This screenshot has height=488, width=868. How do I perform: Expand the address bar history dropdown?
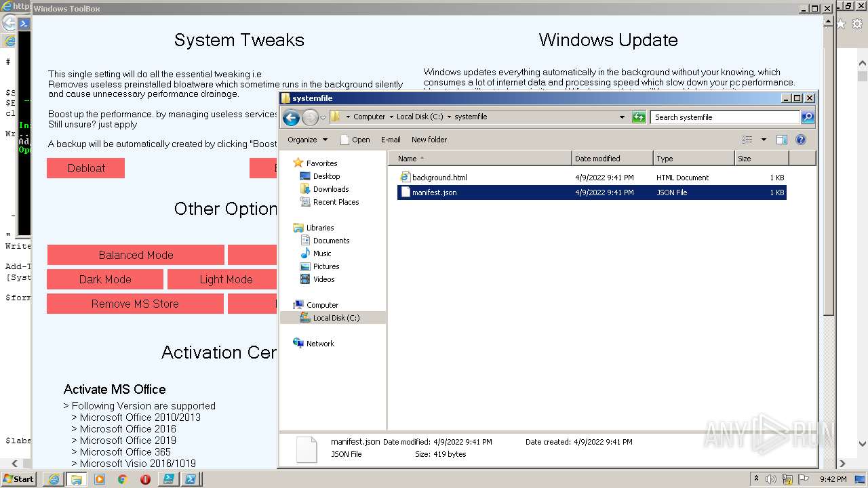point(622,117)
